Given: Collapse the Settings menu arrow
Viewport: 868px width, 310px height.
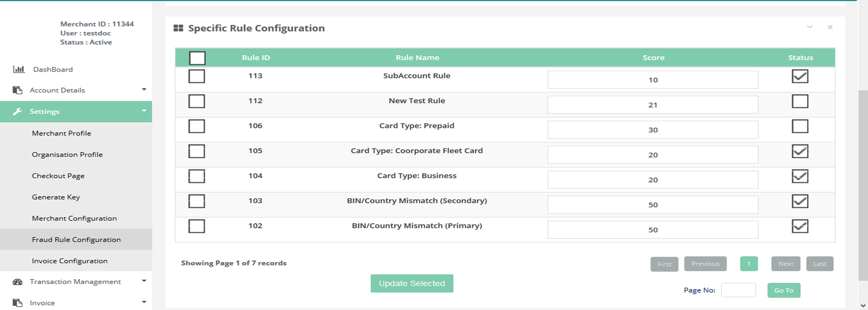Looking at the screenshot, I should coord(144,111).
